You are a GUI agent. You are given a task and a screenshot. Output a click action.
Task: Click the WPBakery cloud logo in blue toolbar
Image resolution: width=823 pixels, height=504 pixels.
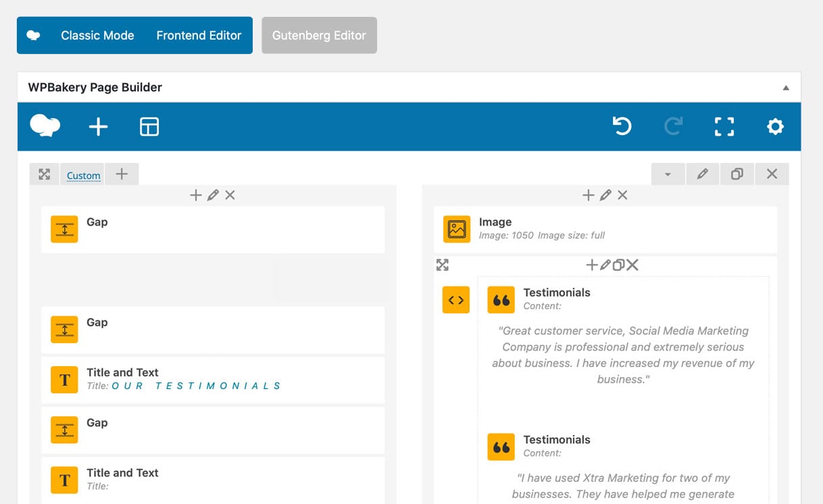[45, 126]
